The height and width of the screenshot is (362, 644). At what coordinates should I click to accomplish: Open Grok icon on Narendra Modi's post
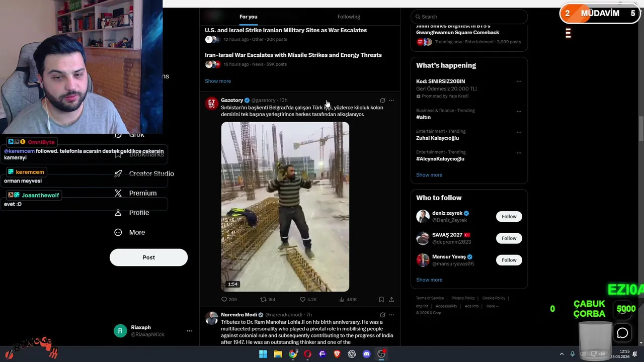pyautogui.click(x=382, y=315)
